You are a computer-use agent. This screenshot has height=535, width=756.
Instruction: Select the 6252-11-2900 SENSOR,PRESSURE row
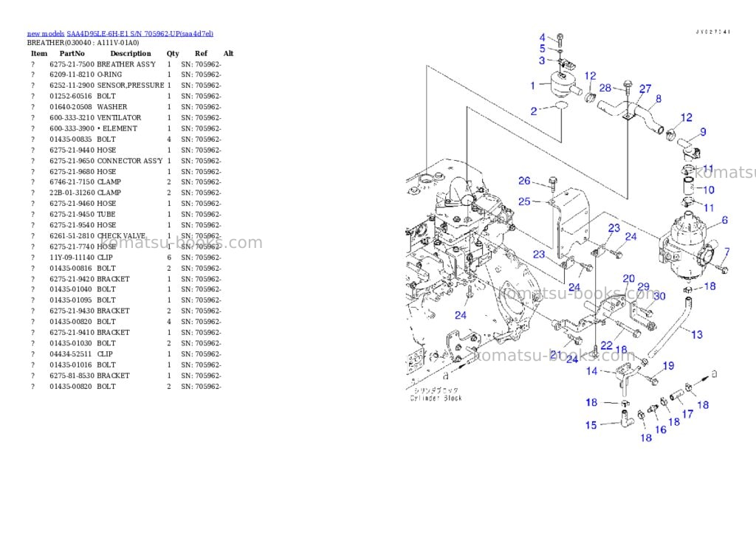pos(126,86)
